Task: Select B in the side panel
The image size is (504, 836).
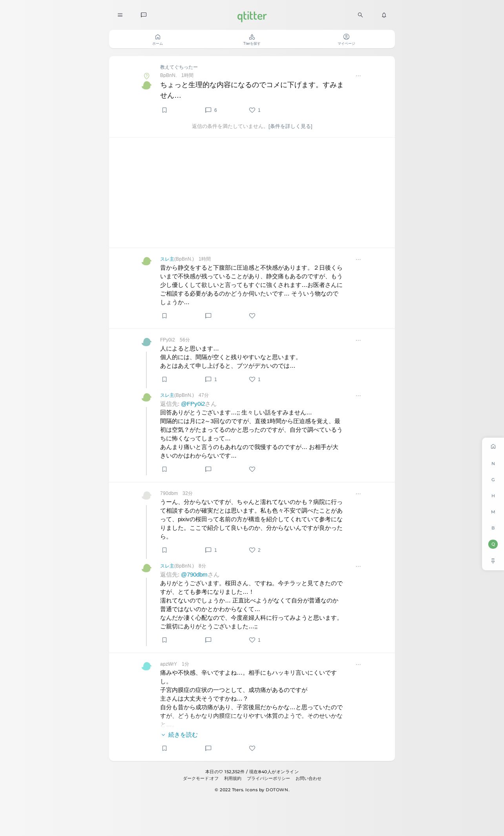Action: (493, 528)
